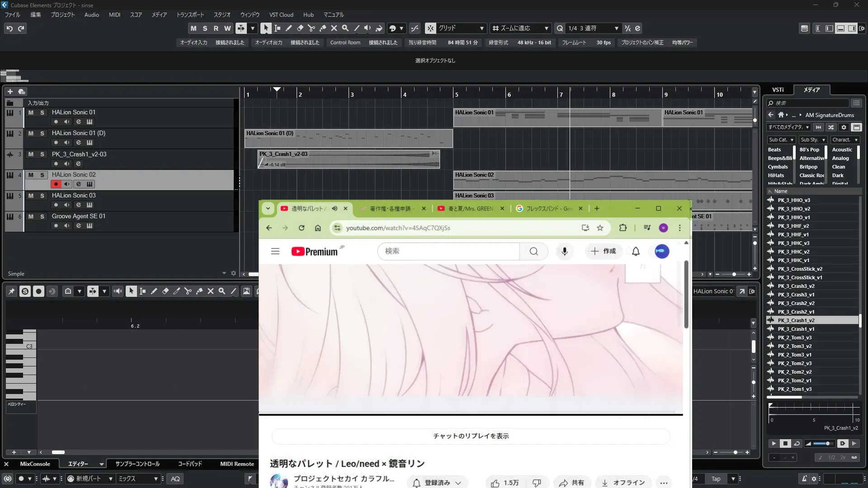Toggle record enable on the HALion Sonic 02 track
The image size is (868, 488).
pos(56,184)
